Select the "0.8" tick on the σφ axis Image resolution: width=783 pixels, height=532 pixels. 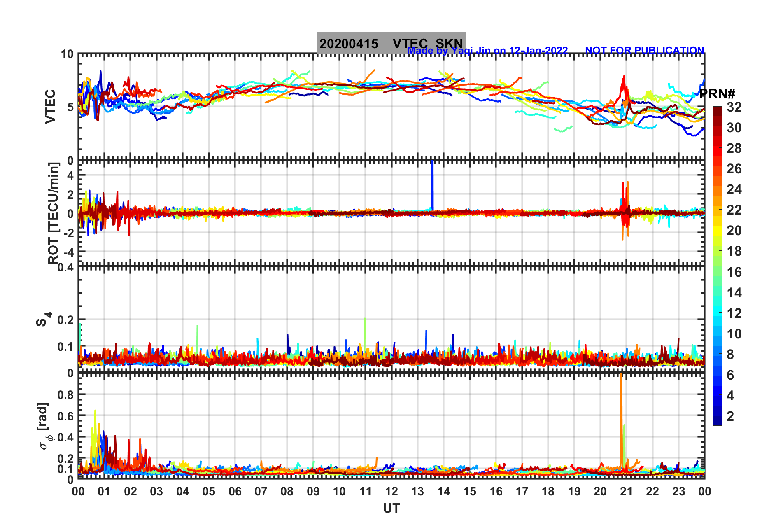coord(66,394)
